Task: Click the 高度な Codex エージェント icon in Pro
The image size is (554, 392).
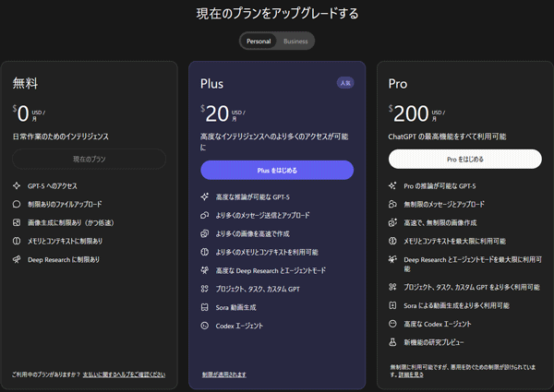Action: pyautogui.click(x=392, y=324)
